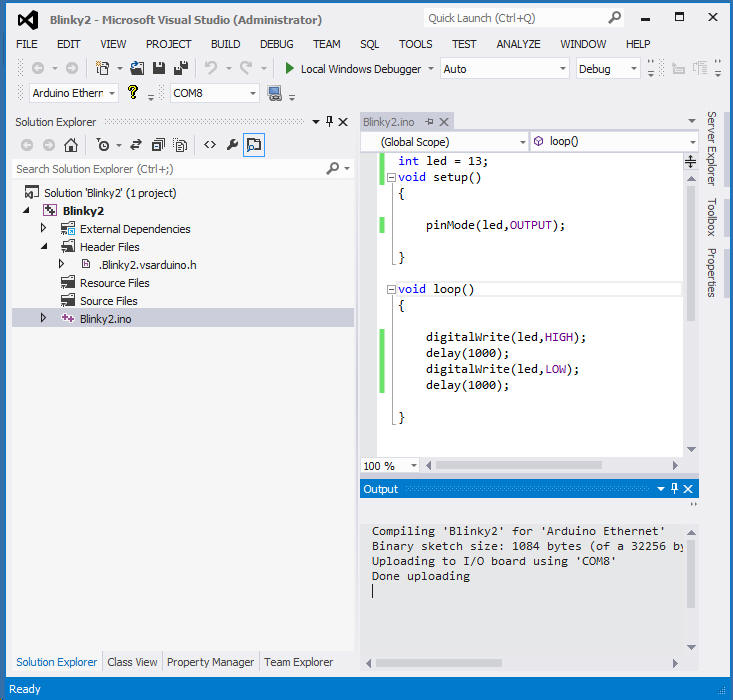733x700 pixels.
Task: Collapse the Blinky2 project node
Action: 26,210
